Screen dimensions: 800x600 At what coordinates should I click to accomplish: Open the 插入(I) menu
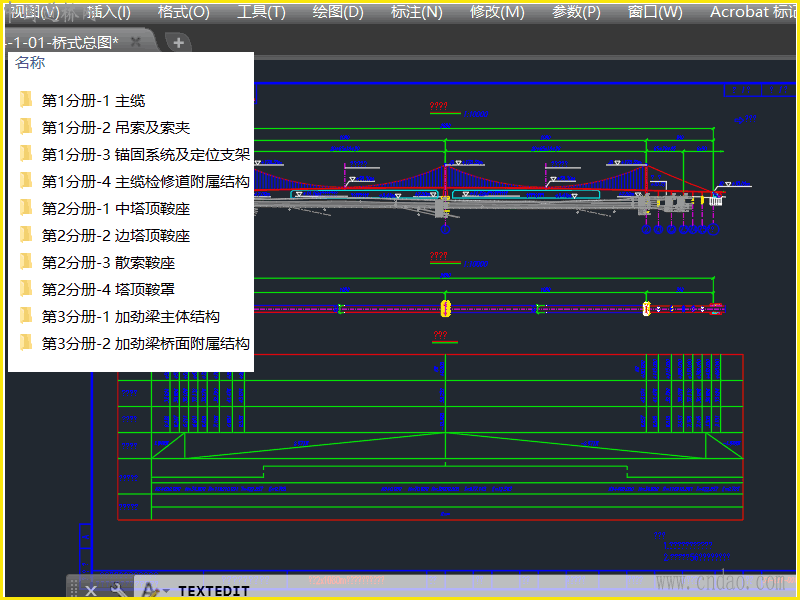click(x=109, y=12)
